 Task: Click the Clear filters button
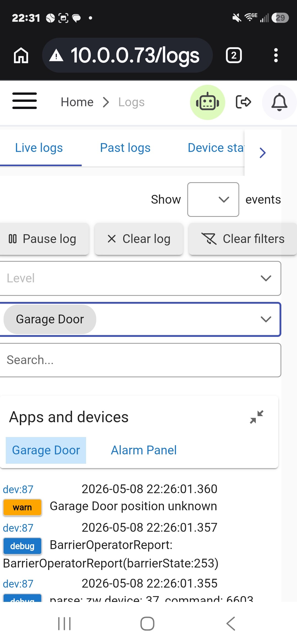click(243, 239)
